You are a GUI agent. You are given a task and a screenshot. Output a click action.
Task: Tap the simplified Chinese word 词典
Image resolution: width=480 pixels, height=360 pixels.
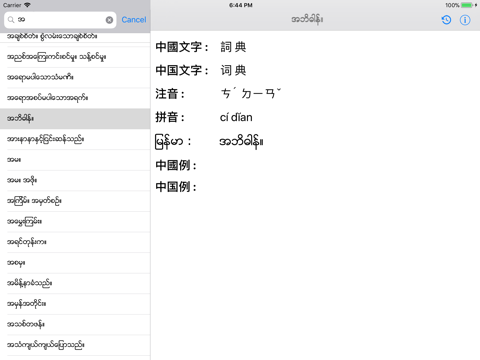pyautogui.click(x=233, y=70)
